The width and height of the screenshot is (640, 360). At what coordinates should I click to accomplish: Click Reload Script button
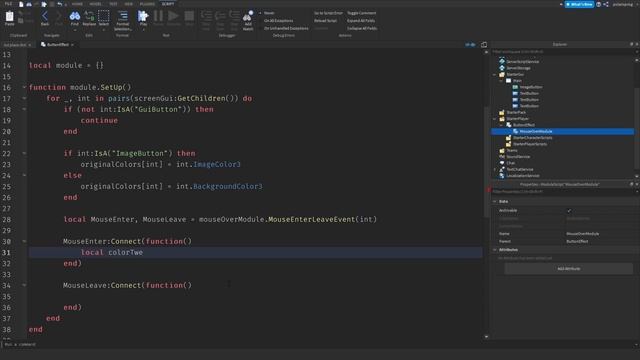[325, 20]
